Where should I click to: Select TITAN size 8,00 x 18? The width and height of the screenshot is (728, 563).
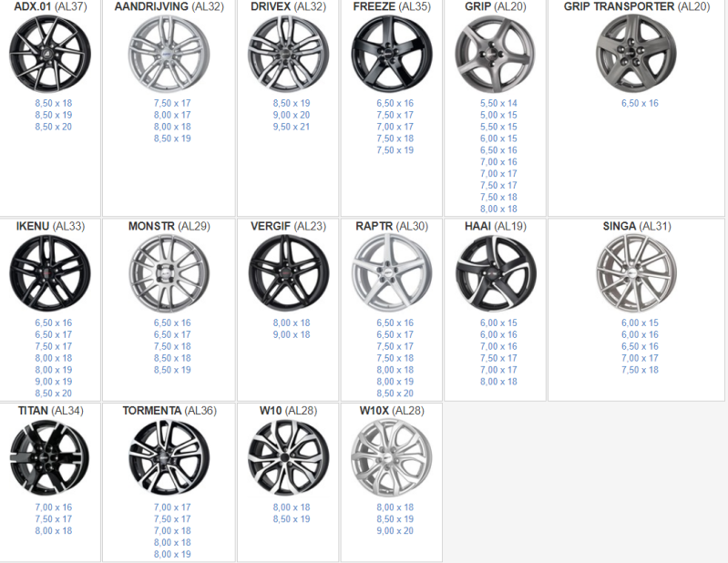pos(54,530)
